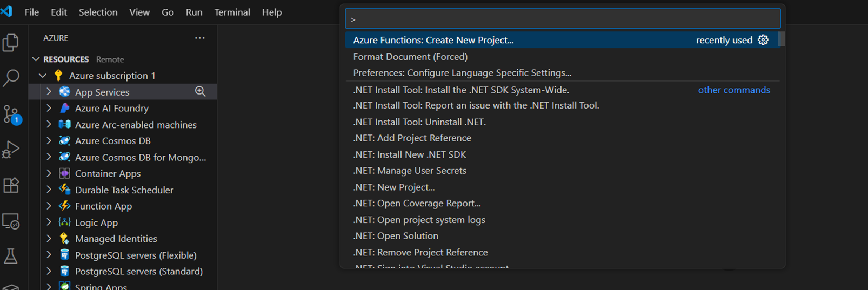868x290 pixels.
Task: Open the Search view icon
Action: click(x=11, y=78)
